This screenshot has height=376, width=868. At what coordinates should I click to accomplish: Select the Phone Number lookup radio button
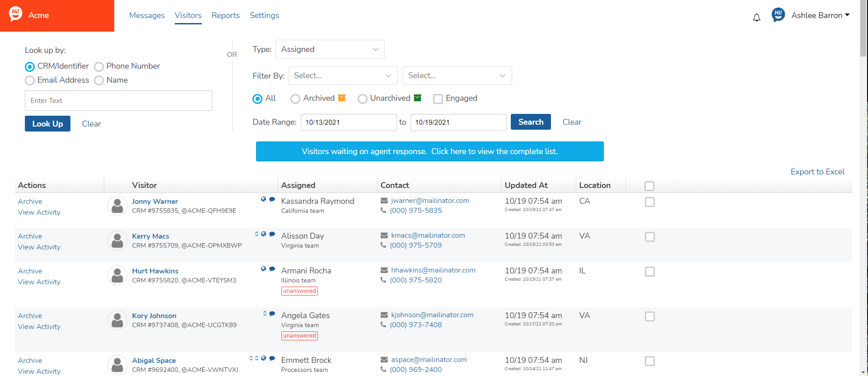pos(99,67)
